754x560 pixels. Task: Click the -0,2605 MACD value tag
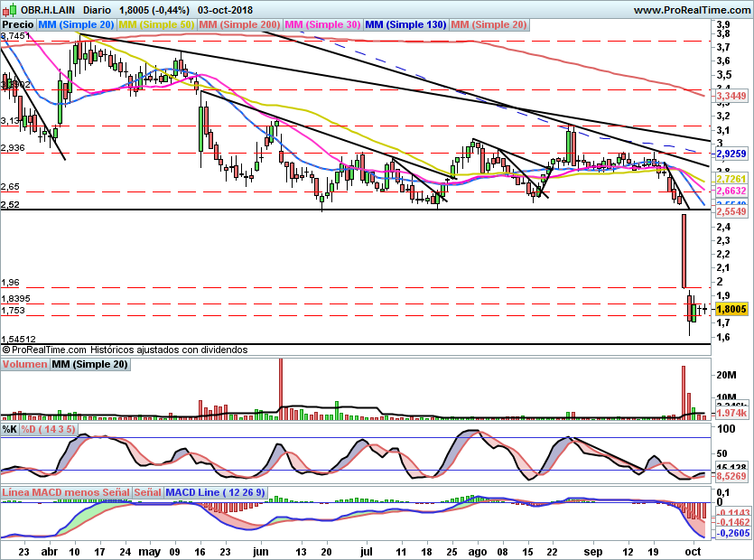tap(733, 533)
